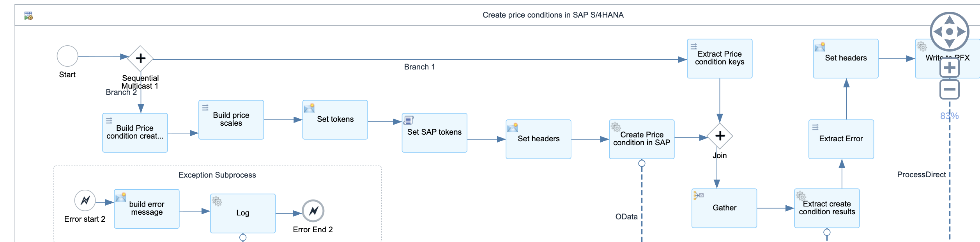Click the Error End 2 event

click(313, 211)
